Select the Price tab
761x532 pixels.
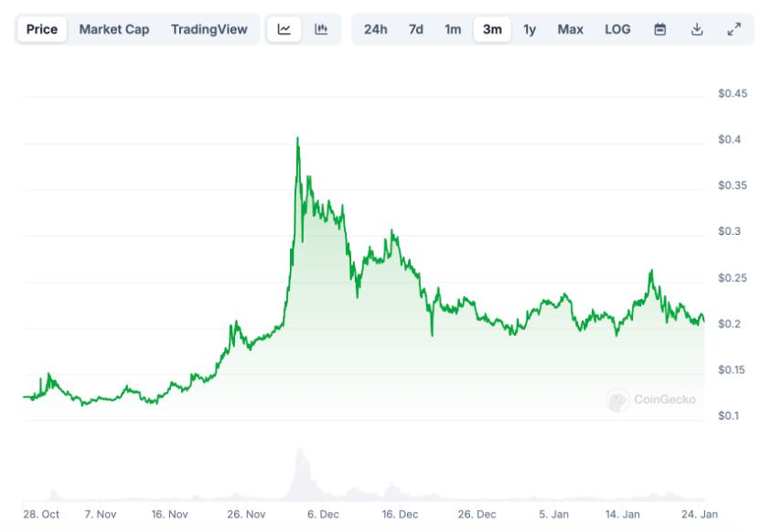click(42, 29)
